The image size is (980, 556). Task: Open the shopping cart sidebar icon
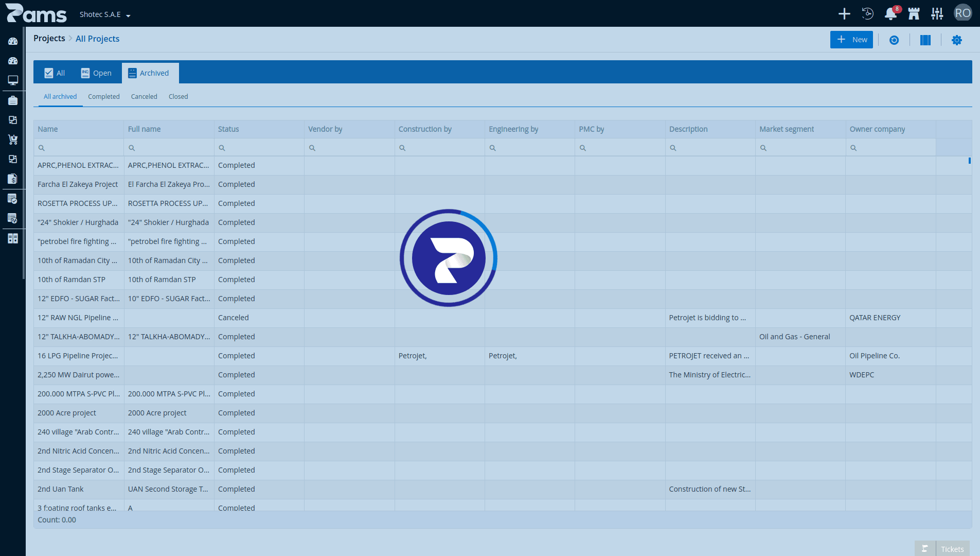[x=13, y=140]
